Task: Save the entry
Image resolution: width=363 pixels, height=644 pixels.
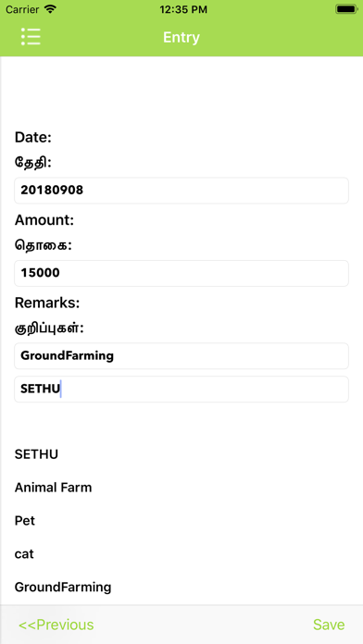Action: click(x=329, y=625)
